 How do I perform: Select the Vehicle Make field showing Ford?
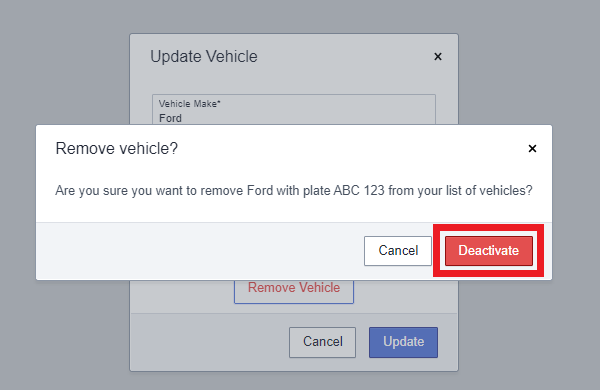[294, 110]
